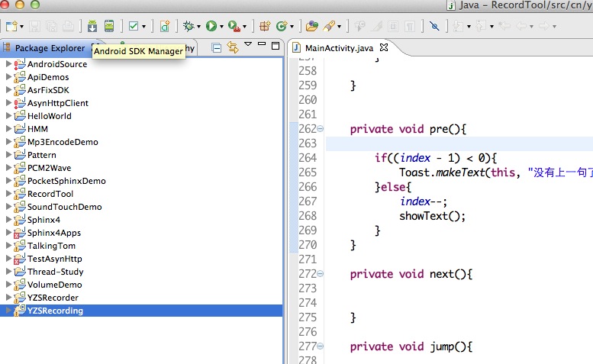Select the Pattern project

click(42, 155)
